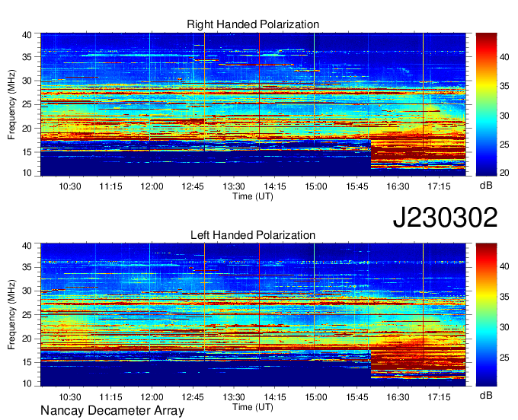Click the 15 MHz frequency tick on Right Handed plot
Screen dimensions: 518x420
pos(27,152)
